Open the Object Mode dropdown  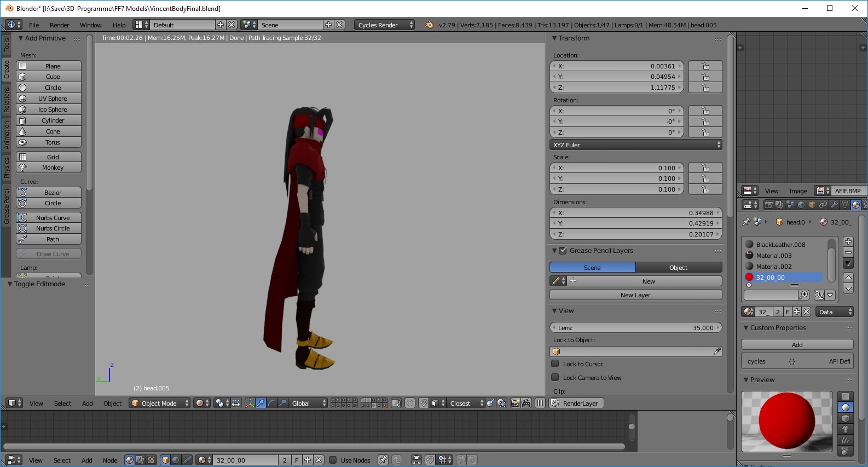(x=159, y=403)
